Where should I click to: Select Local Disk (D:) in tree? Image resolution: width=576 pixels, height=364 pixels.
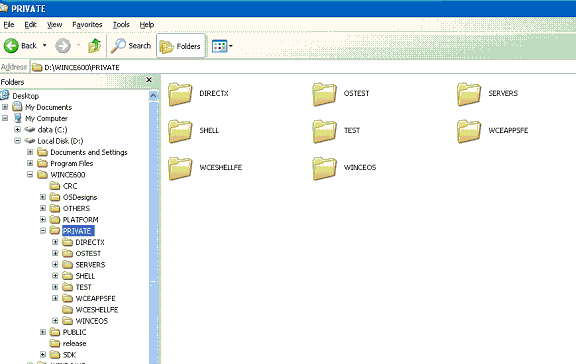pos(61,141)
